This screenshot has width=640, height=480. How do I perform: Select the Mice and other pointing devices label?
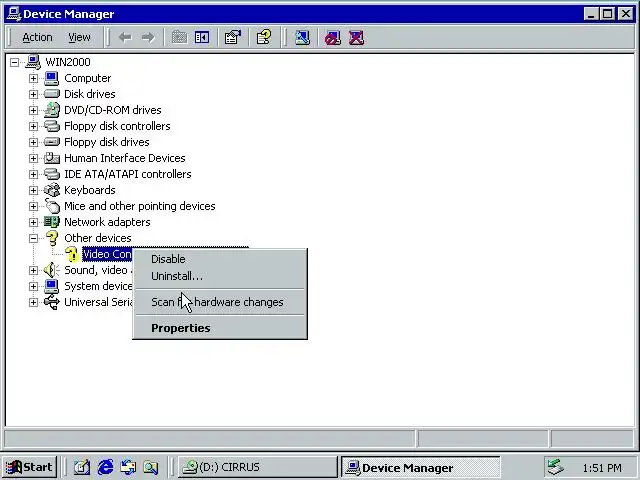pyautogui.click(x=140, y=206)
